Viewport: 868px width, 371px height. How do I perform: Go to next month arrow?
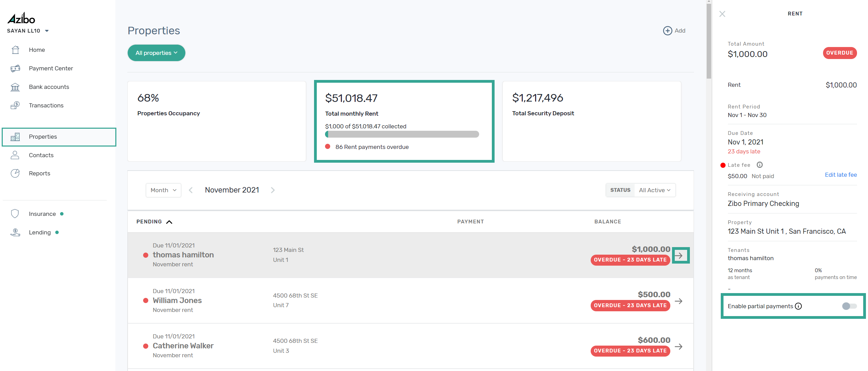(273, 190)
